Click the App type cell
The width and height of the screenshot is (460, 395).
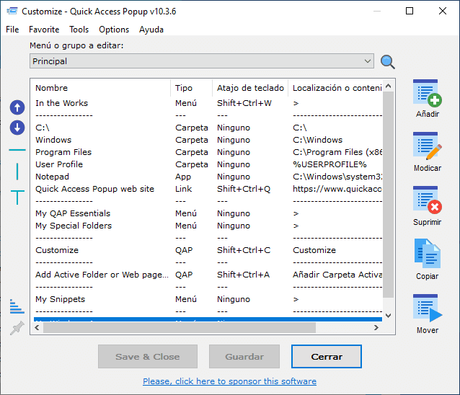point(183,177)
